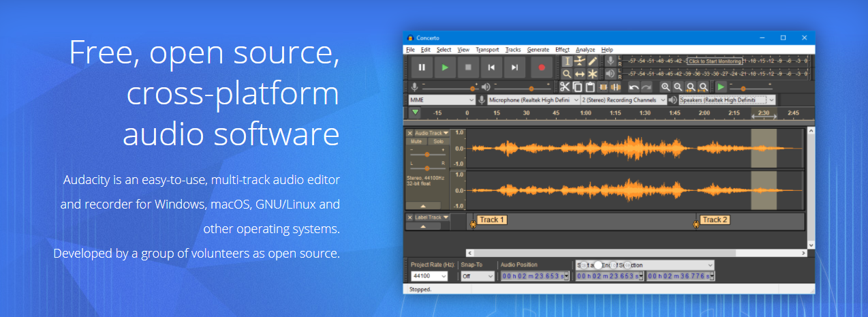Copy the selection with the Copy icon
The height and width of the screenshot is (317, 868).
(x=578, y=87)
